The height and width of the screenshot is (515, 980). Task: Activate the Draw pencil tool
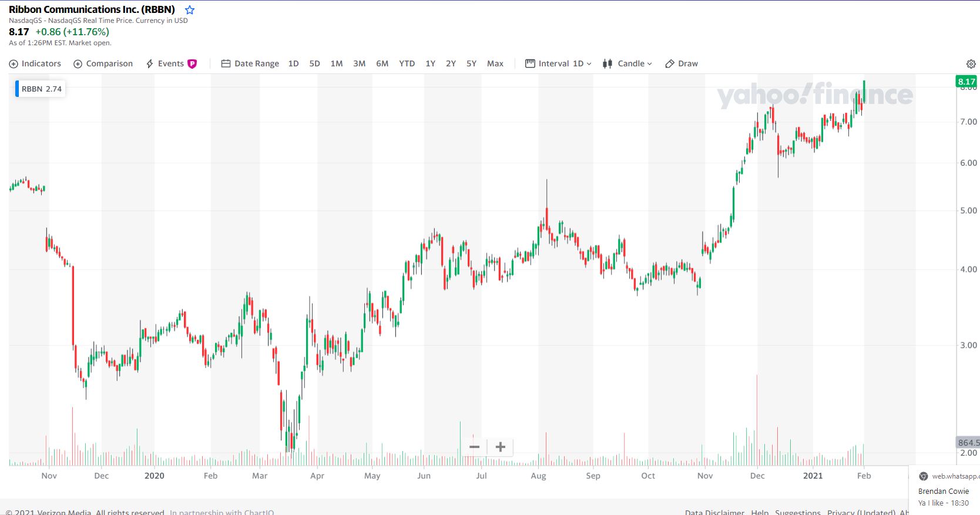coord(682,64)
